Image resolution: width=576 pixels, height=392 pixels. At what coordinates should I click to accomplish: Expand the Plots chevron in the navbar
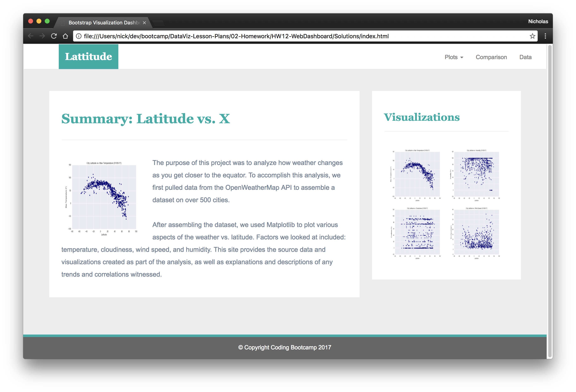coord(462,57)
